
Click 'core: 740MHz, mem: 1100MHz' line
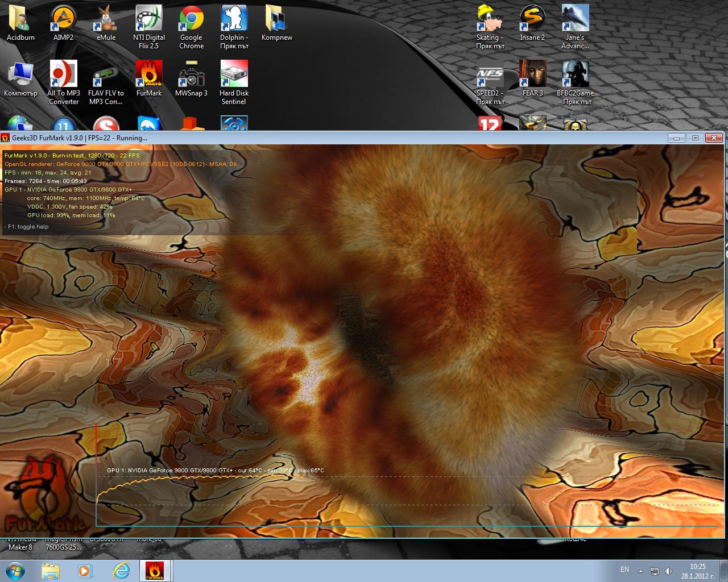click(x=86, y=198)
